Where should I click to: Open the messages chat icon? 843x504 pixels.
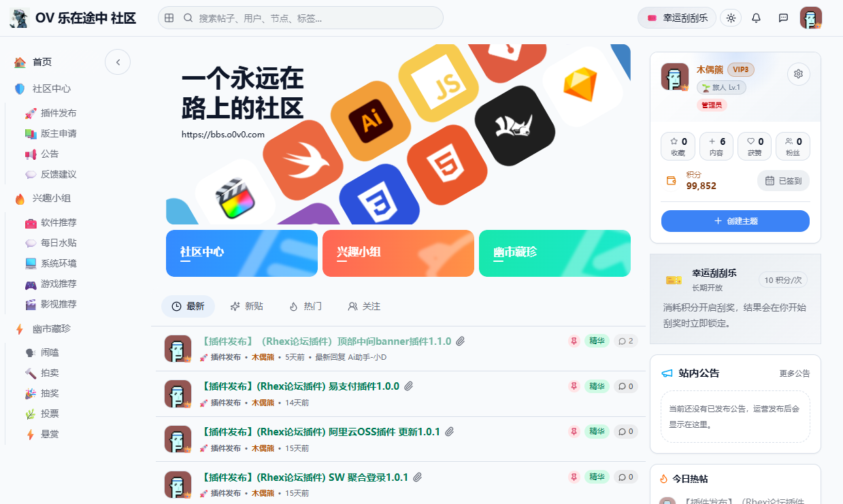point(783,18)
